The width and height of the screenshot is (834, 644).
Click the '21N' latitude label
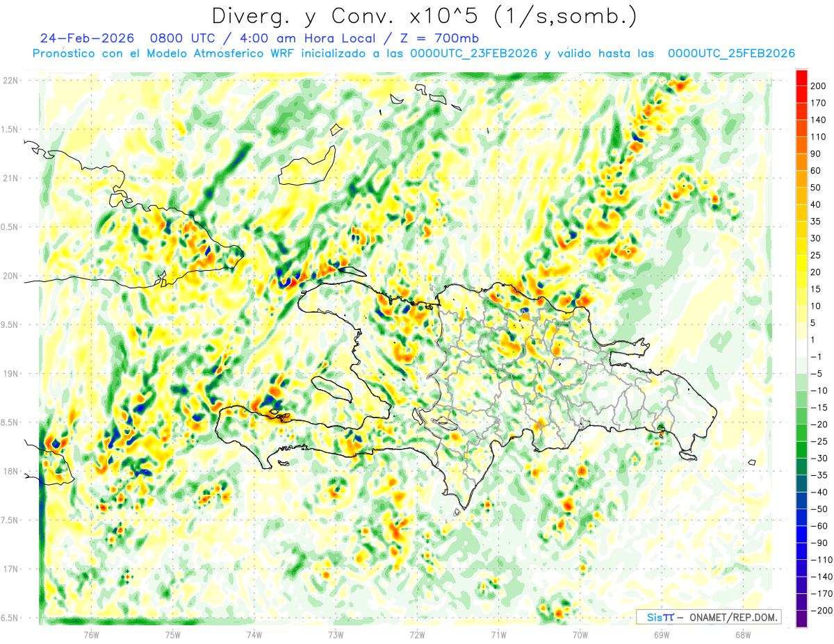point(10,178)
